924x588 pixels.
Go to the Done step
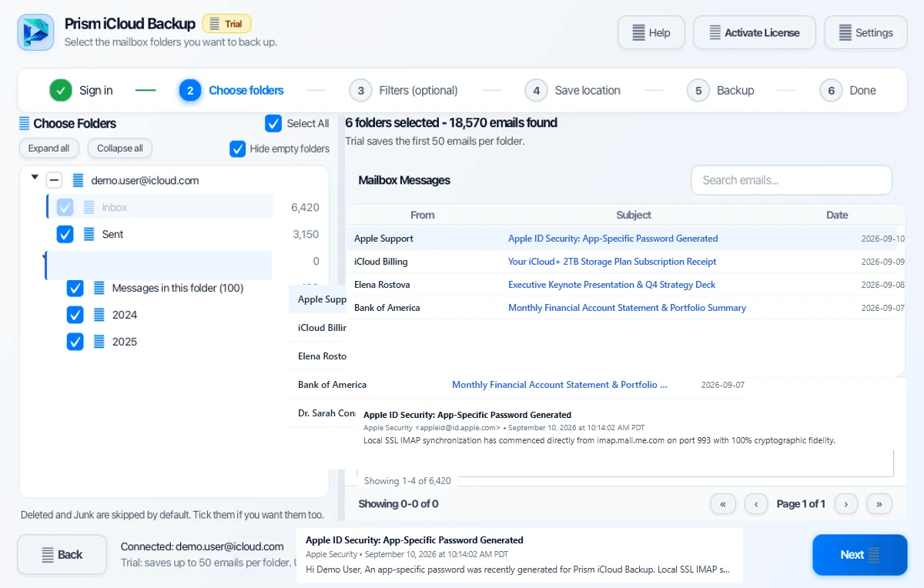click(848, 90)
